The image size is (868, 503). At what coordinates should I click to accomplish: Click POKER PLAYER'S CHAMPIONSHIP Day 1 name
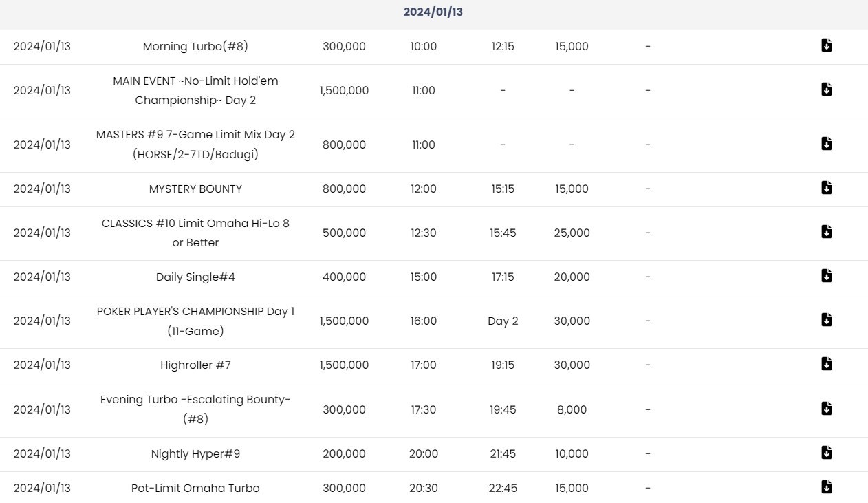pyautogui.click(x=195, y=321)
